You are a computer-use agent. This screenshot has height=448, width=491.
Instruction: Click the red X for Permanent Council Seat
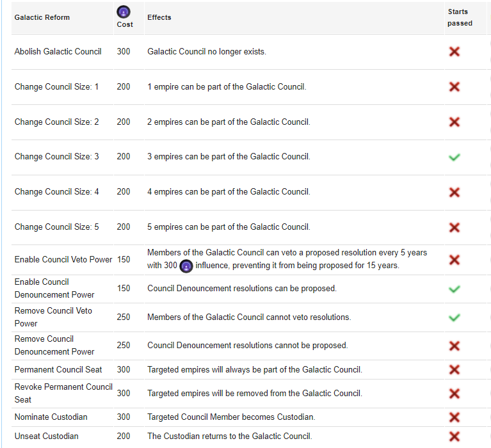455,370
